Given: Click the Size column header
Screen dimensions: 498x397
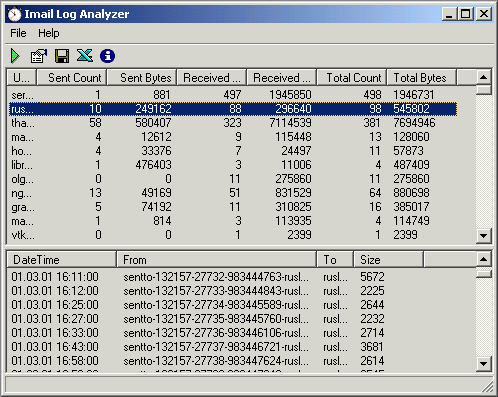Looking at the screenshot, I should [388, 260].
